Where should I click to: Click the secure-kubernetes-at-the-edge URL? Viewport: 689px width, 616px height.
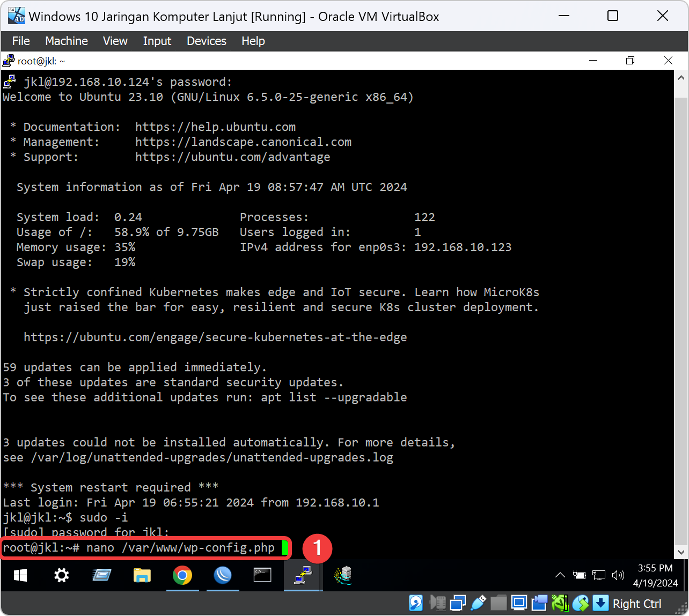coord(215,338)
